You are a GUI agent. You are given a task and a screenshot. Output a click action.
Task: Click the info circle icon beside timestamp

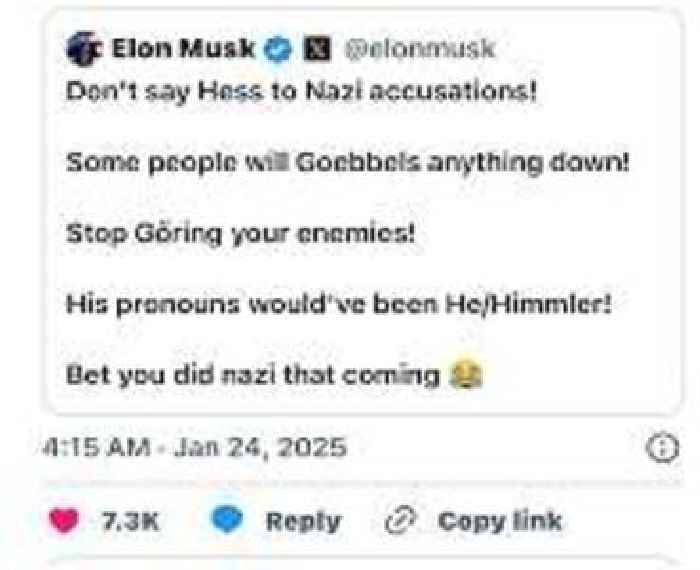663,447
